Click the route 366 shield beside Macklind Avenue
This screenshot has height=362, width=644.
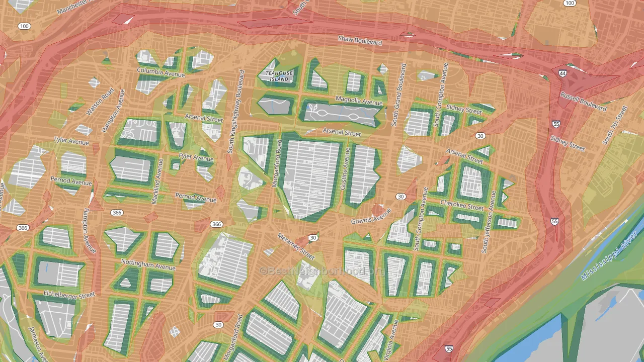coord(117,213)
